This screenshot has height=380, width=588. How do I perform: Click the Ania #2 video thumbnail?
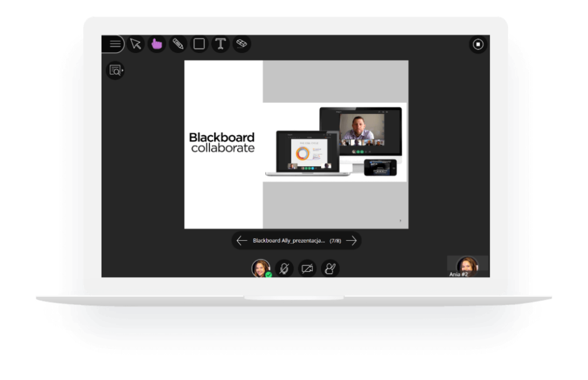467,266
